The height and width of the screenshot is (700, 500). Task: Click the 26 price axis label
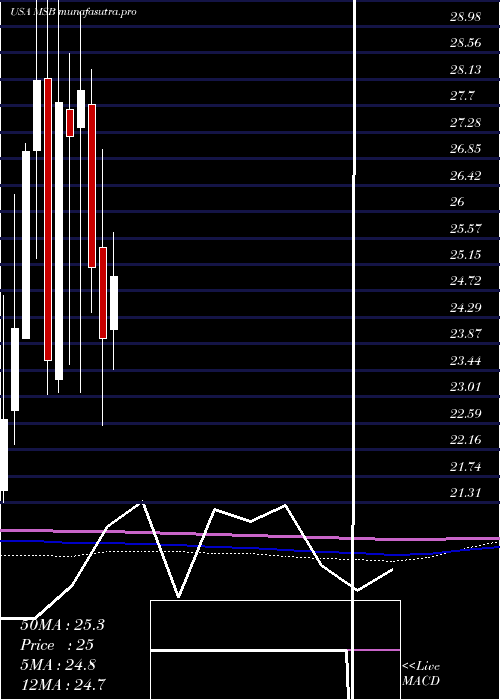coord(457,202)
